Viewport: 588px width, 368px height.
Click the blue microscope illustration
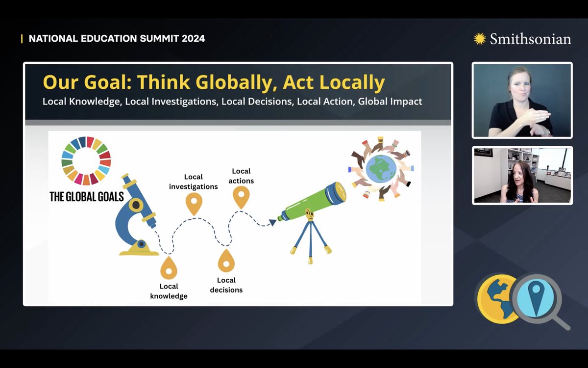138,214
